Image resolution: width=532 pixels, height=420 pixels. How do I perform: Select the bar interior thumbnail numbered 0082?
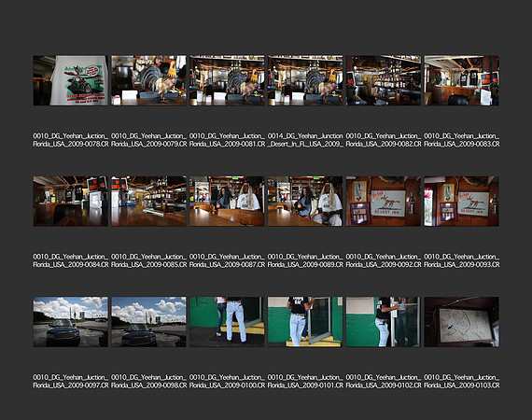[x=384, y=80]
